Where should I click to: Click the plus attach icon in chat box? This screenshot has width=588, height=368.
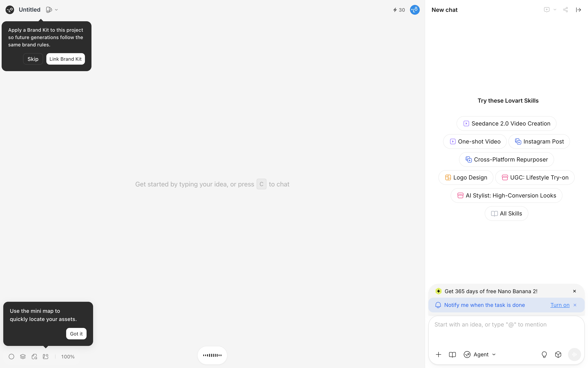[438, 354]
